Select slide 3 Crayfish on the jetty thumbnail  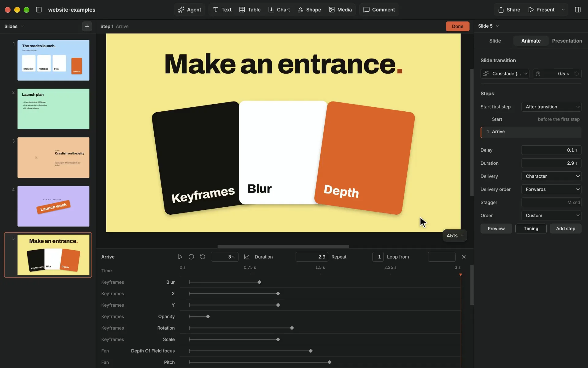point(53,158)
